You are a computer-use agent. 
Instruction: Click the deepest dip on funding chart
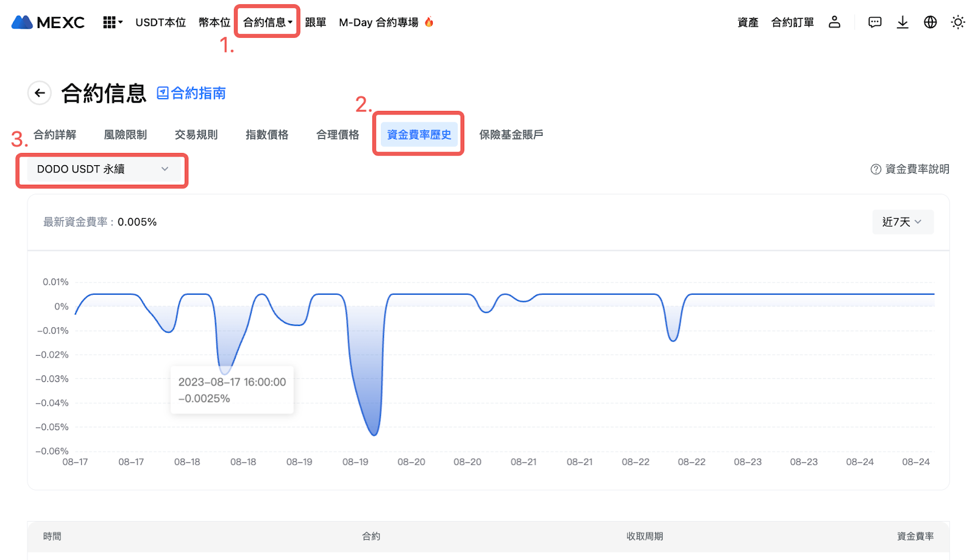(374, 434)
